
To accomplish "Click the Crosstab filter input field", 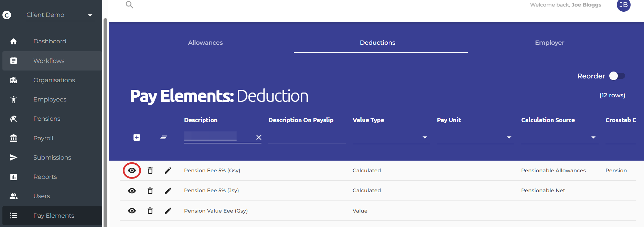I will [x=621, y=138].
